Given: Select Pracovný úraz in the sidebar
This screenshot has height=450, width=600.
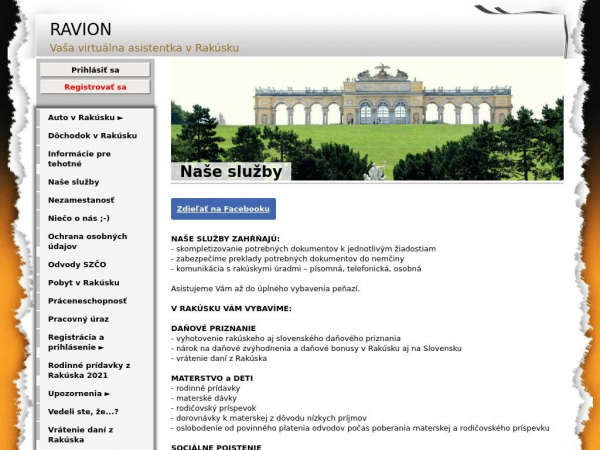Looking at the screenshot, I should point(78,319).
